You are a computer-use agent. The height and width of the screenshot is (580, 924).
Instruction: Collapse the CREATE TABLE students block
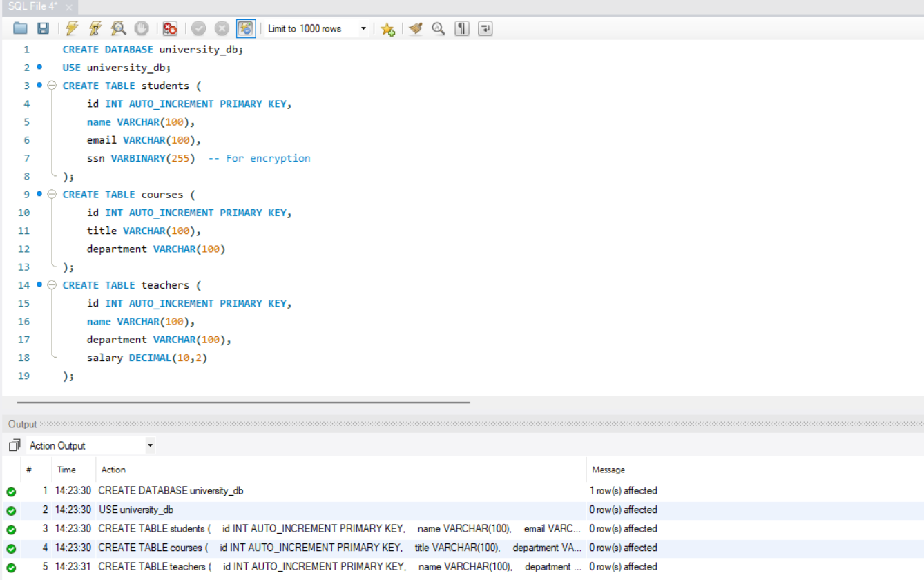52,86
